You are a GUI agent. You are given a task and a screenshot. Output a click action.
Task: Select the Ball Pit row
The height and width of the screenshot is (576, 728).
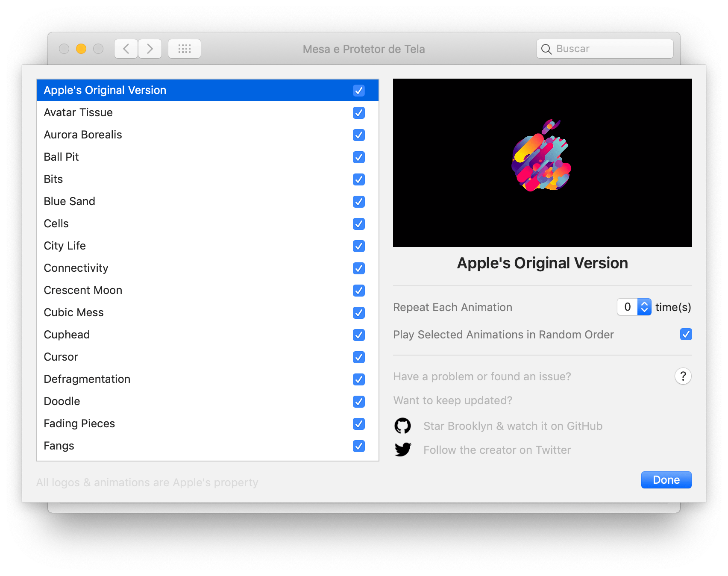coord(208,157)
